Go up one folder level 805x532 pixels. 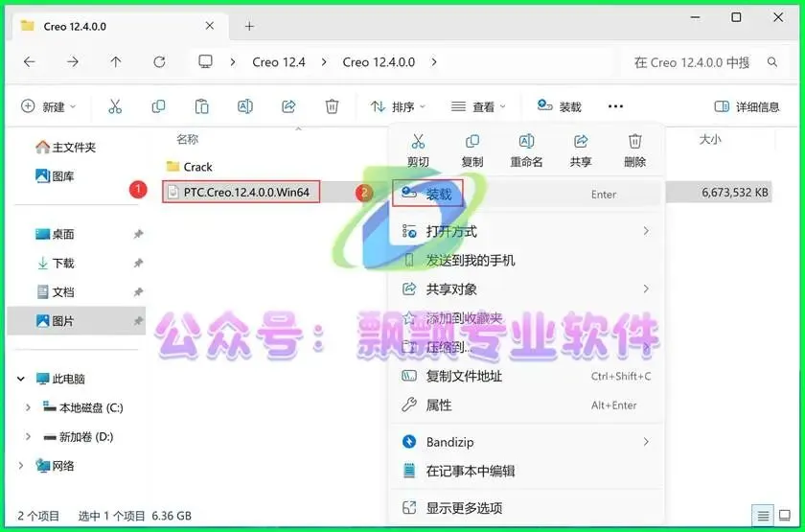click(x=116, y=62)
